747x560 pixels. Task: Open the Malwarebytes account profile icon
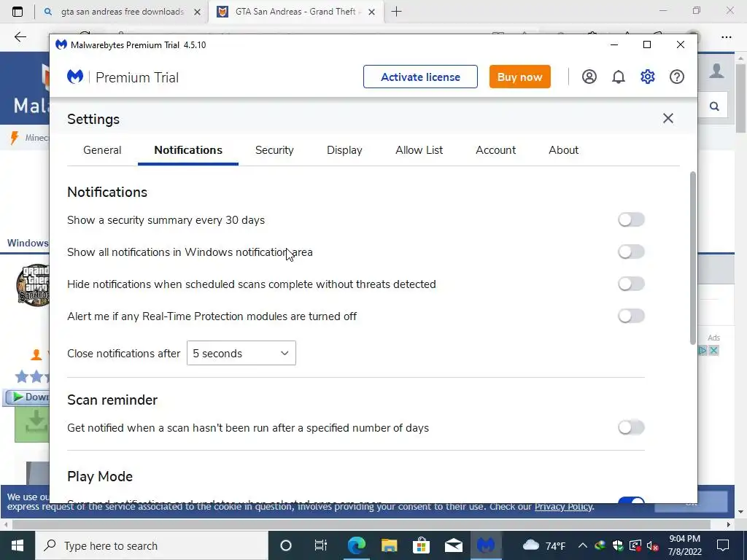(x=589, y=77)
